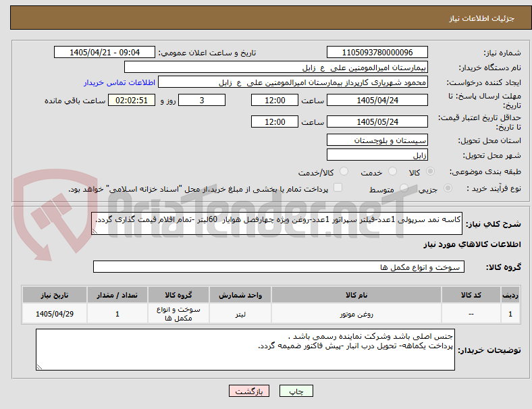Select the خدمت radio button
This screenshot has width=532, height=409.
point(392,171)
